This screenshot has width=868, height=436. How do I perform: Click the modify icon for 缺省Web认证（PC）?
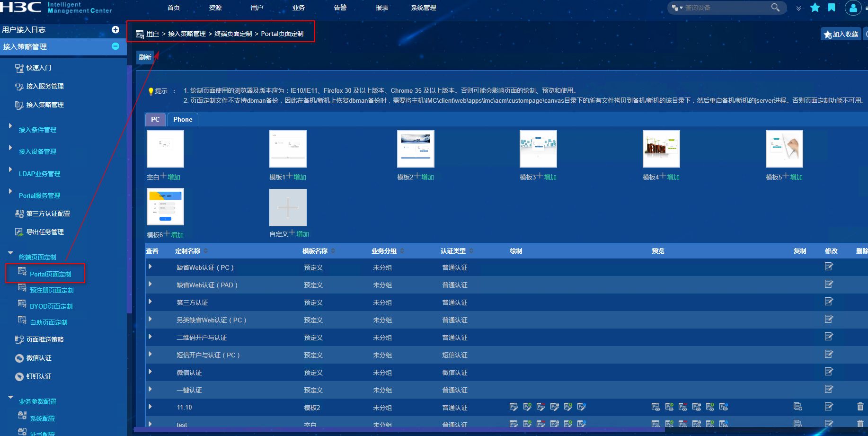(x=829, y=267)
